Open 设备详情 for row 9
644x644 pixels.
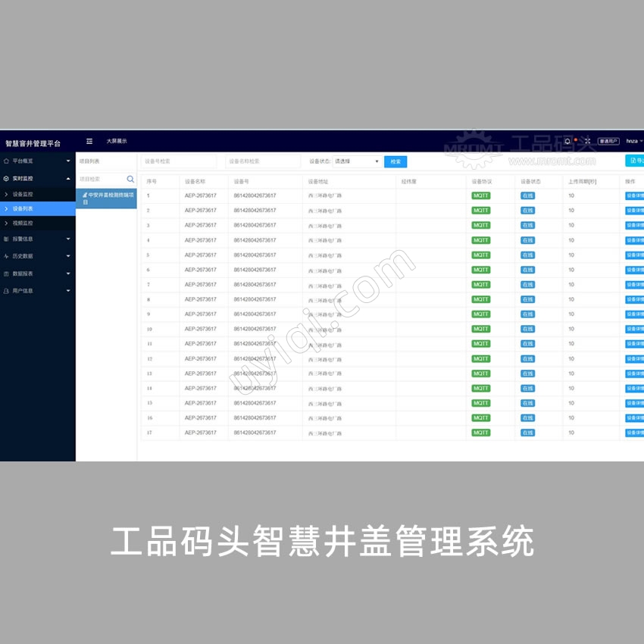[635, 314]
